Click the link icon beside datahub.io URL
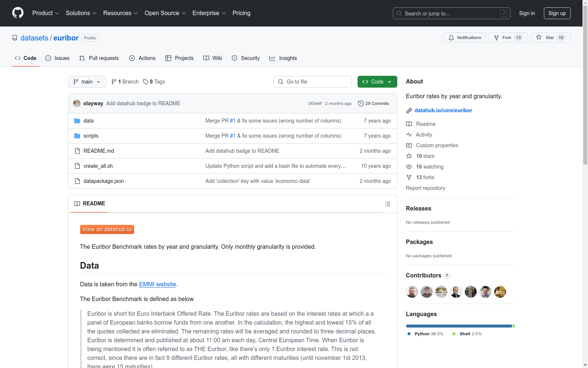Image resolution: width=588 pixels, height=368 pixels. [409, 111]
